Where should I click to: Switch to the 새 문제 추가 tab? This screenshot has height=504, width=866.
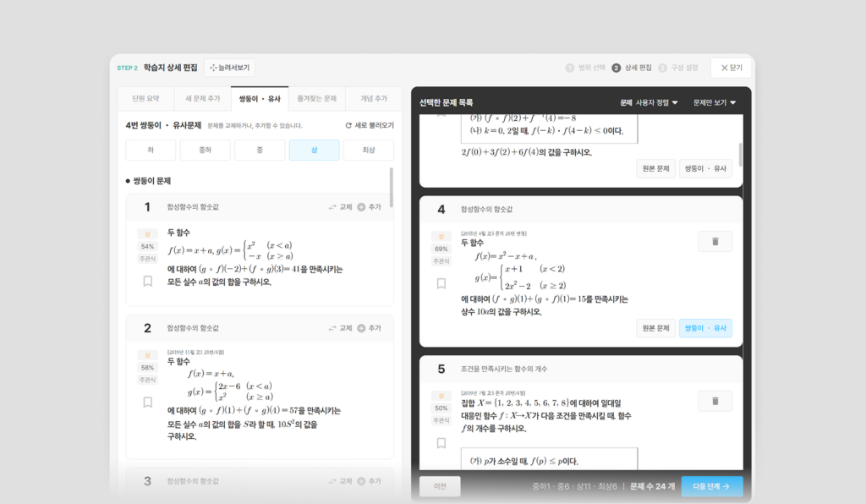click(x=203, y=99)
